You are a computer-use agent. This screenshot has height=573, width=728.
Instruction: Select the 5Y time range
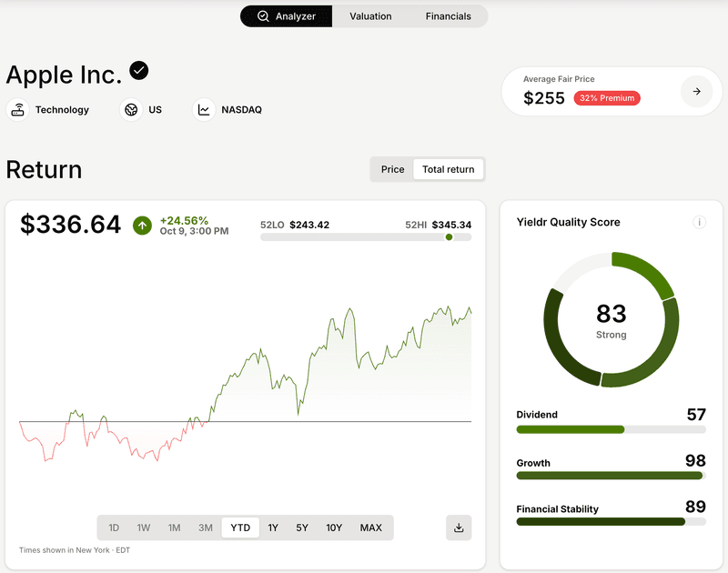point(302,528)
